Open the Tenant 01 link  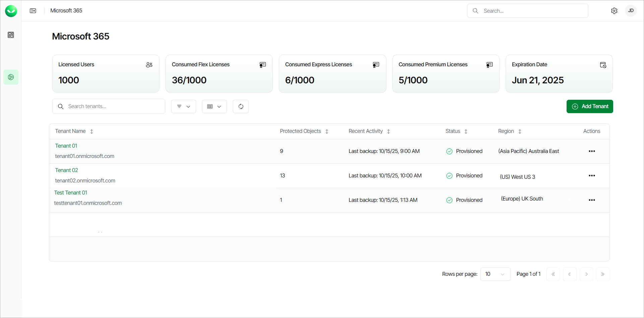66,146
